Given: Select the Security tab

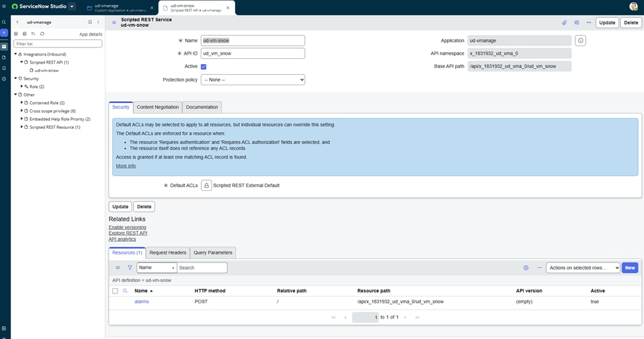Looking at the screenshot, I should (121, 107).
